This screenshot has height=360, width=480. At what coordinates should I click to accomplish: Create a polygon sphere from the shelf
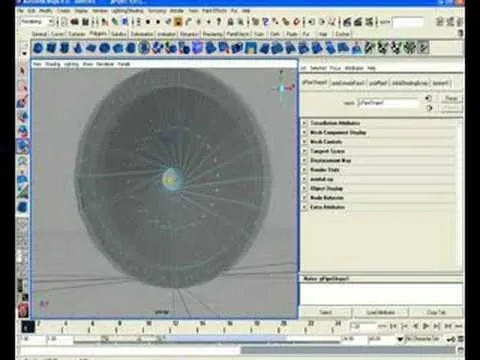(x=38, y=48)
